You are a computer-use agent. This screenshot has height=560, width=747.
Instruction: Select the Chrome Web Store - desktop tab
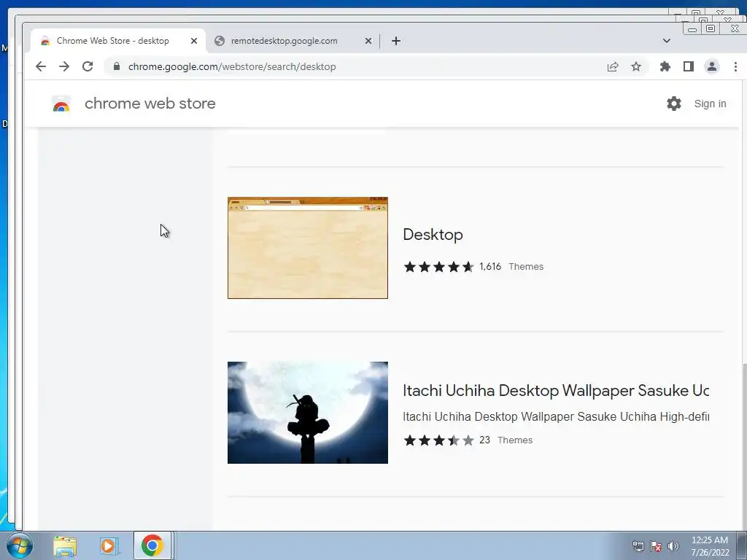click(118, 41)
